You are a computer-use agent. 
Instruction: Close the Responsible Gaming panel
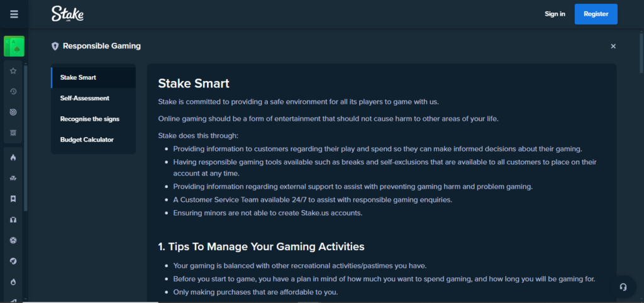point(613,47)
